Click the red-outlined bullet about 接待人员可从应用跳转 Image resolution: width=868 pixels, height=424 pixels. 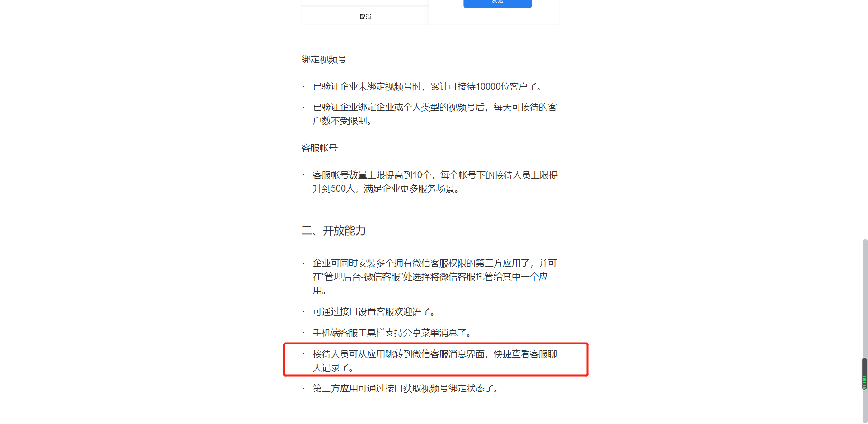pos(435,360)
